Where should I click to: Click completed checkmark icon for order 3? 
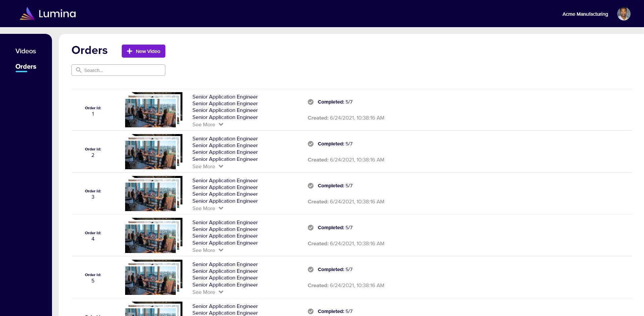coord(311,186)
